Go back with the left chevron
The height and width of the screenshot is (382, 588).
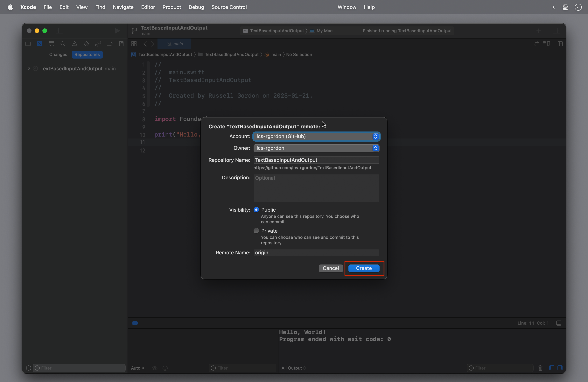pos(145,44)
